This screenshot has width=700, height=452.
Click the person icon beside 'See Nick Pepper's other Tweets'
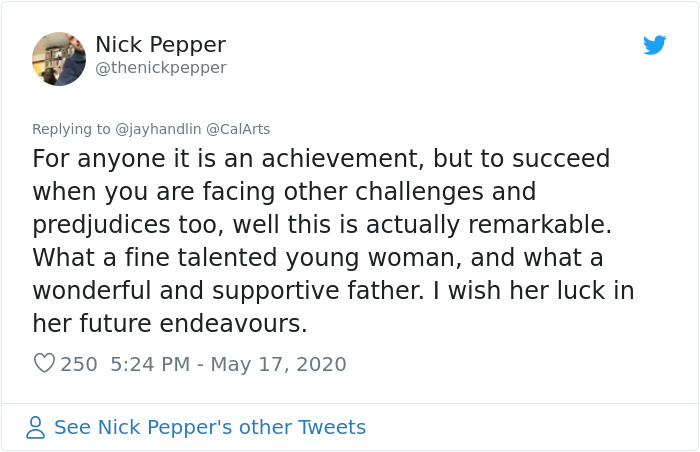coord(36,428)
